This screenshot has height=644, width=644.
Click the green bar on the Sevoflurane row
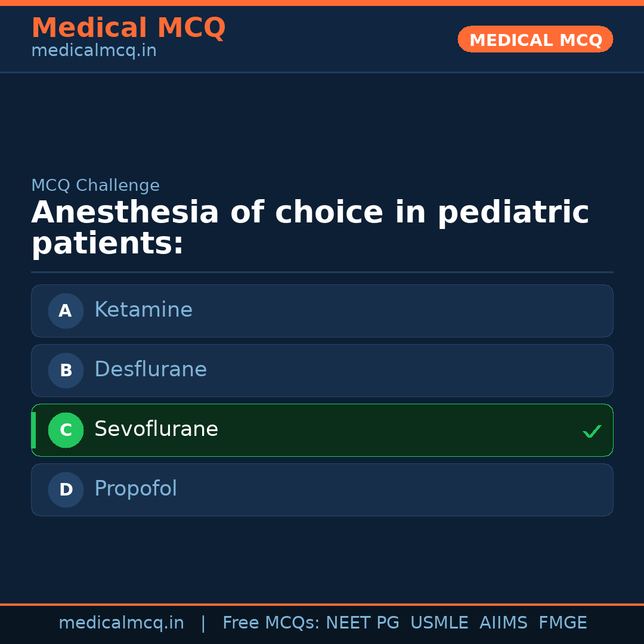point(33,430)
